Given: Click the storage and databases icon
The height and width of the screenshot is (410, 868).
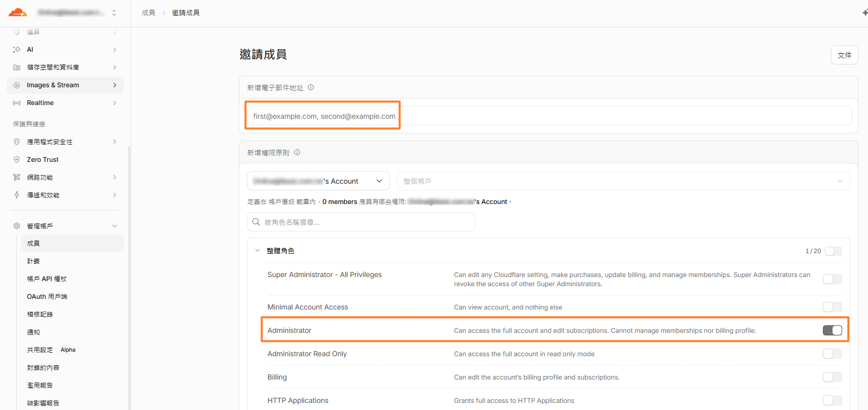Looking at the screenshot, I should pos(17,67).
